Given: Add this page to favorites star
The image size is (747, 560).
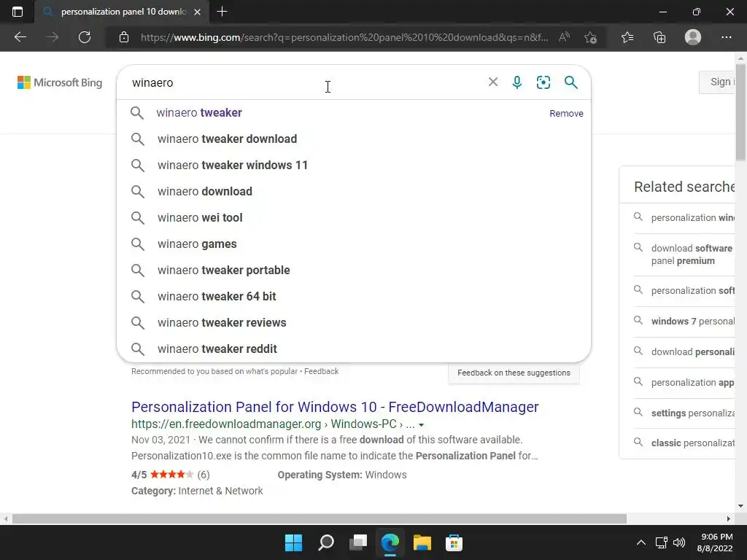Looking at the screenshot, I should point(591,37).
